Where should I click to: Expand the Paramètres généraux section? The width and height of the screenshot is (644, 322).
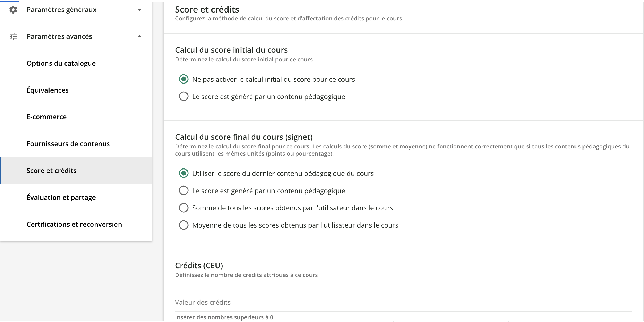coord(139,10)
